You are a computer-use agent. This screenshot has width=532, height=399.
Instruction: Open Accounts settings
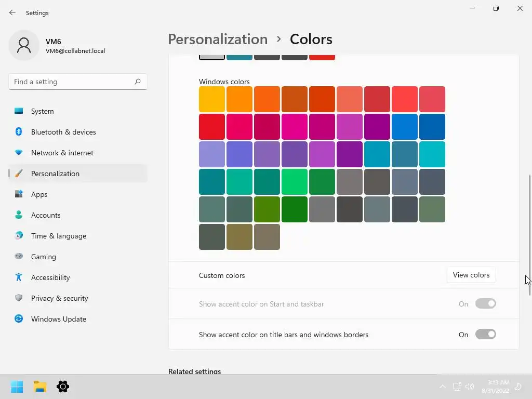tap(78, 215)
